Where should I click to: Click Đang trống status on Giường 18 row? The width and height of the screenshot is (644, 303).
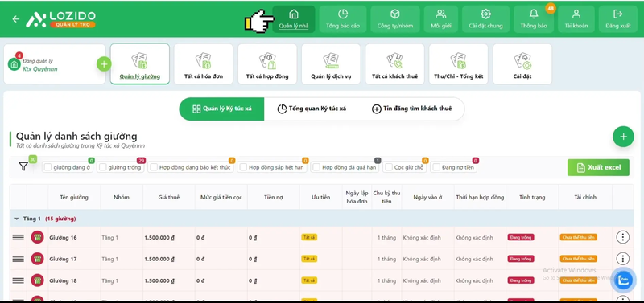[x=521, y=280]
